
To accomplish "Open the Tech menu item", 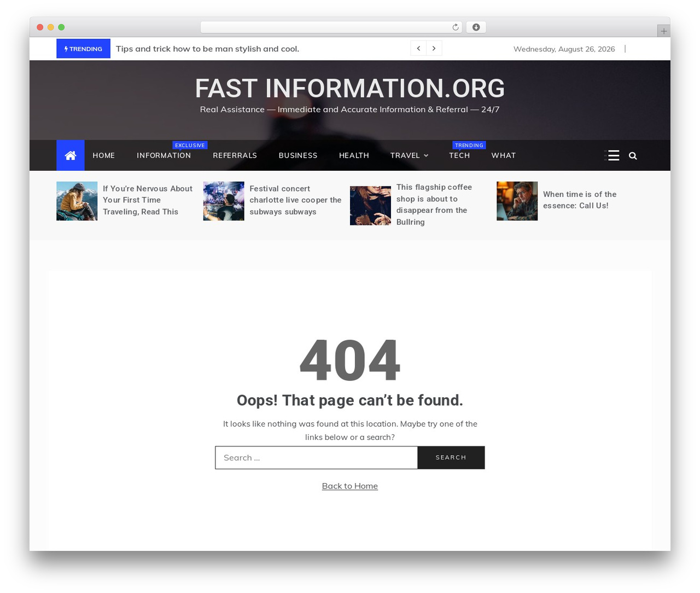I will (x=459, y=155).
